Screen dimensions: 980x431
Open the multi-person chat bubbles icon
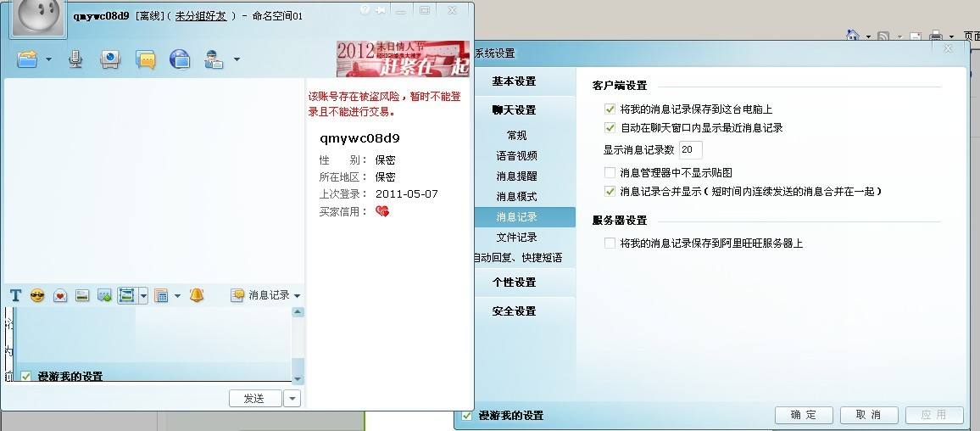click(146, 60)
